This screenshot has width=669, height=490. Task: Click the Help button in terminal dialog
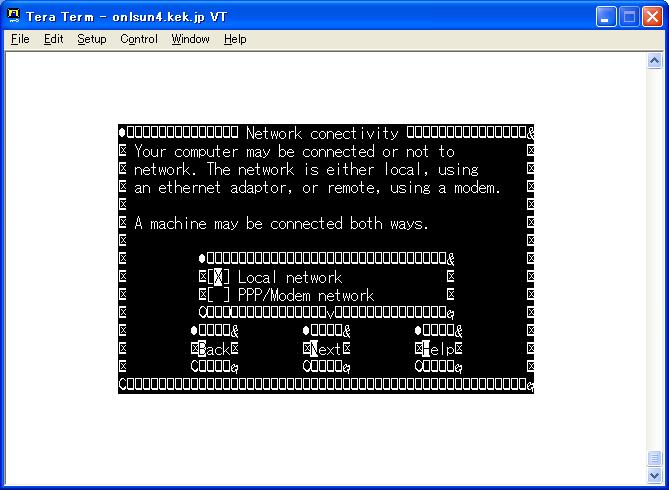(x=439, y=349)
